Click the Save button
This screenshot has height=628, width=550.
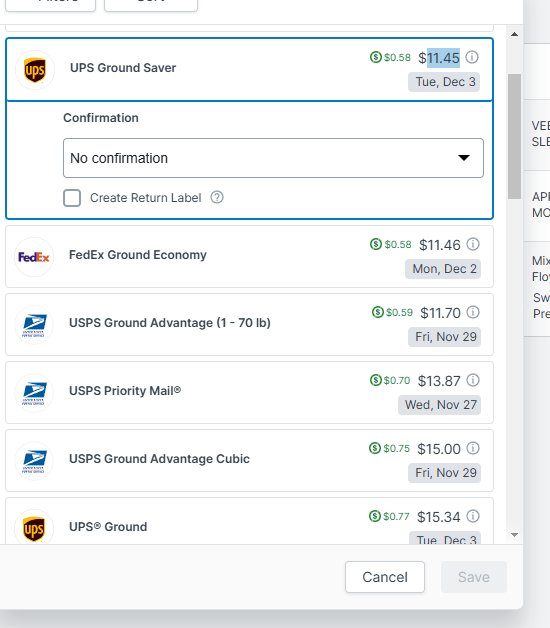[x=474, y=577]
